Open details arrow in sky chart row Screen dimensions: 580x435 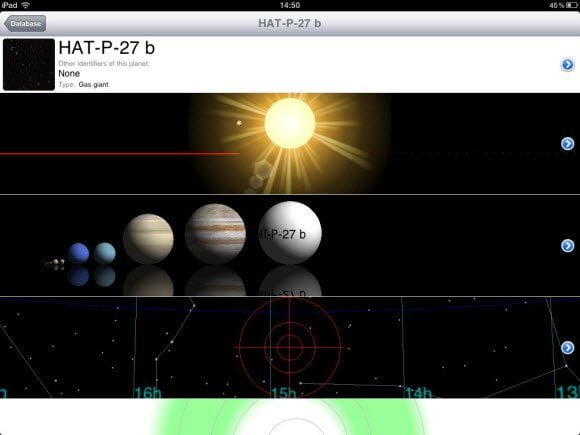click(567, 348)
